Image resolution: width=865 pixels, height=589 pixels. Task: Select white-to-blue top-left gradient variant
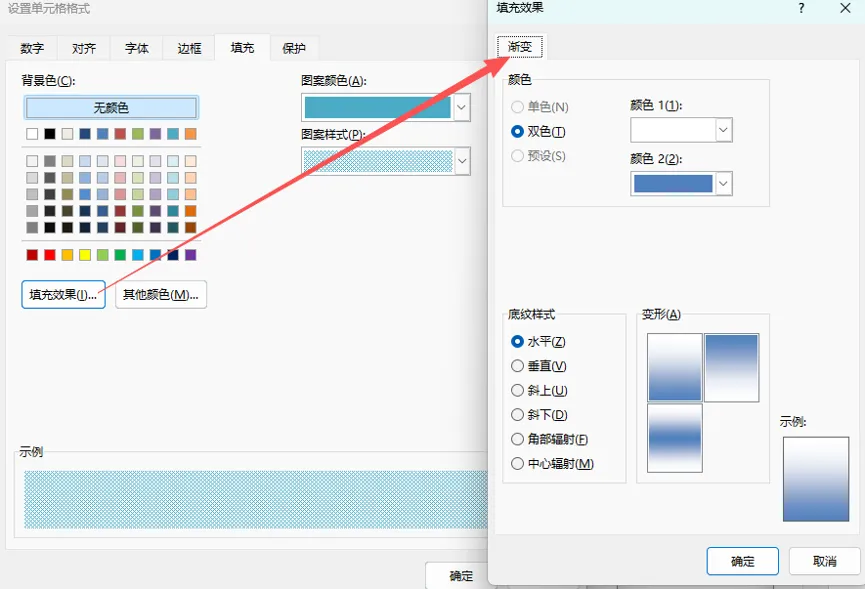[675, 367]
